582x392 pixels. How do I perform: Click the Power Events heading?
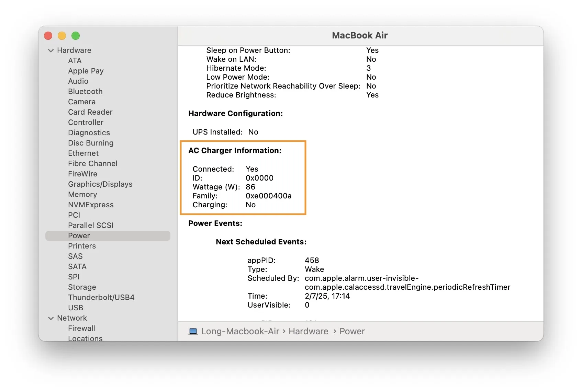tap(215, 223)
